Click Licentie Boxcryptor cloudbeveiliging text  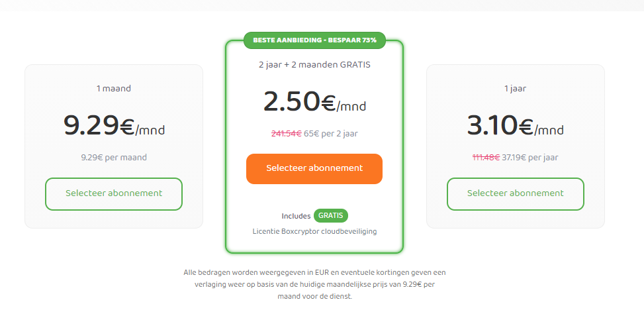pos(314,231)
